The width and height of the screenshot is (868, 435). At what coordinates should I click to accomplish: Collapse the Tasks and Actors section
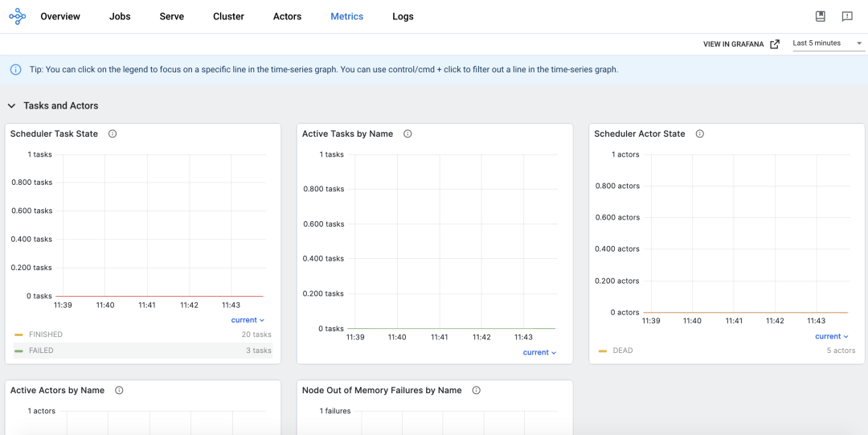(x=12, y=106)
